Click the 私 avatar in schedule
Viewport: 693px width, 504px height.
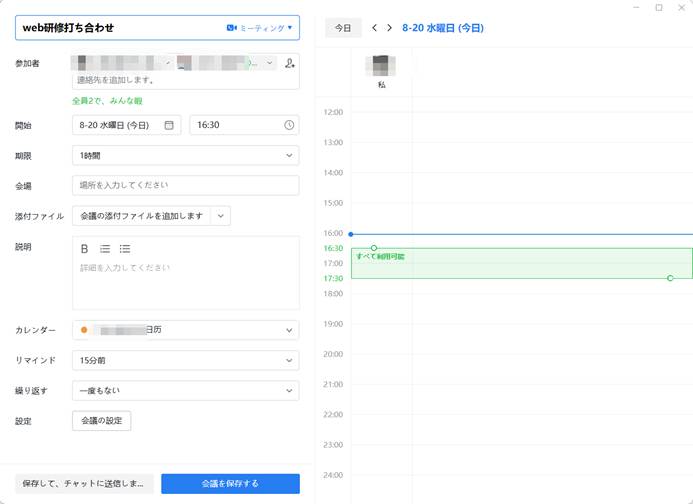(x=381, y=66)
